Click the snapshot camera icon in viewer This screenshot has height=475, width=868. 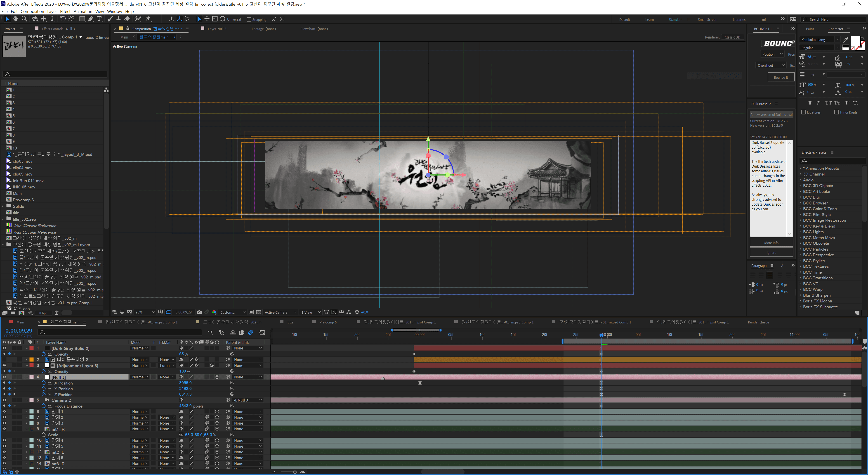tap(199, 312)
